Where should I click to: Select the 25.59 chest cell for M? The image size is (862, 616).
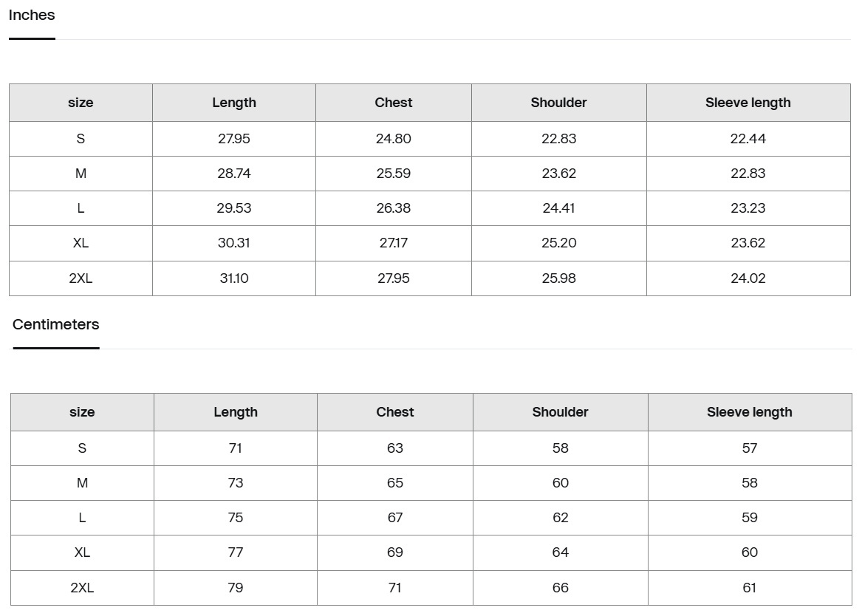click(x=394, y=174)
